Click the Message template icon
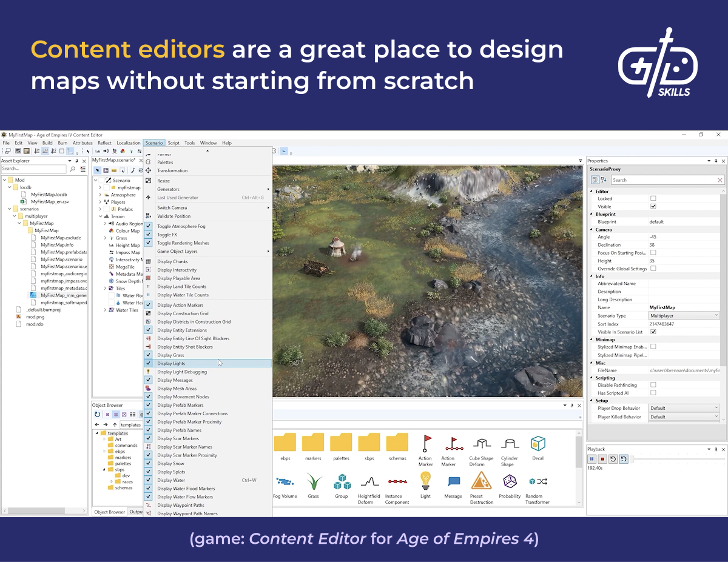Image resolution: width=728 pixels, height=562 pixels. tap(453, 481)
